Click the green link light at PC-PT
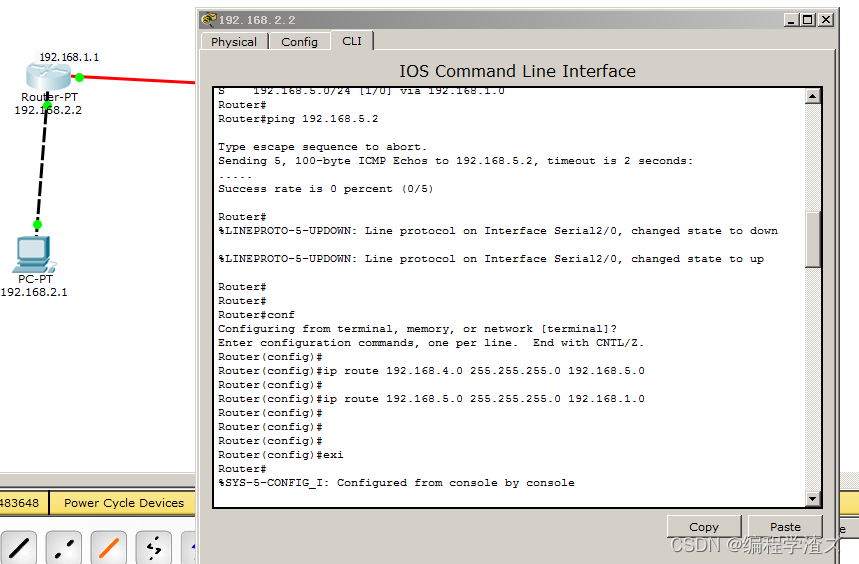This screenshot has height=564, width=859. (37, 224)
